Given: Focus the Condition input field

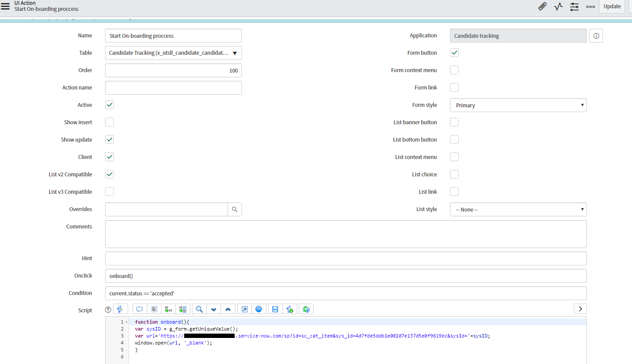Looking at the screenshot, I should tap(346, 293).
